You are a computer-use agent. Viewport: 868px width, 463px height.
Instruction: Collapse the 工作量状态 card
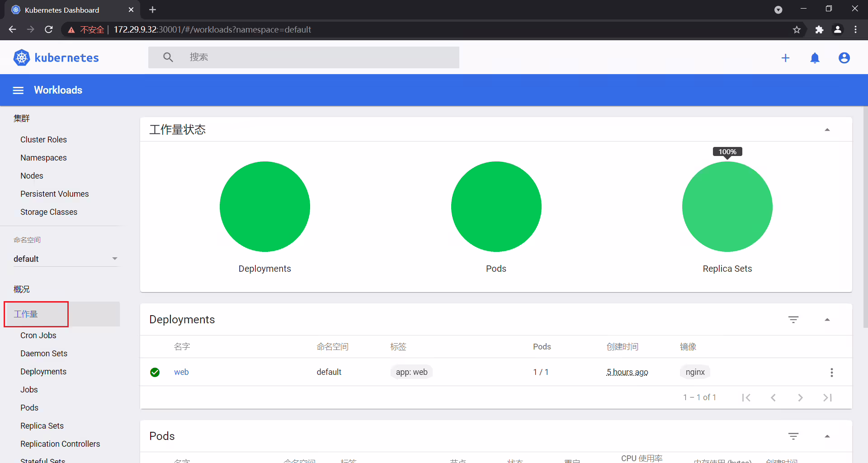tap(827, 130)
